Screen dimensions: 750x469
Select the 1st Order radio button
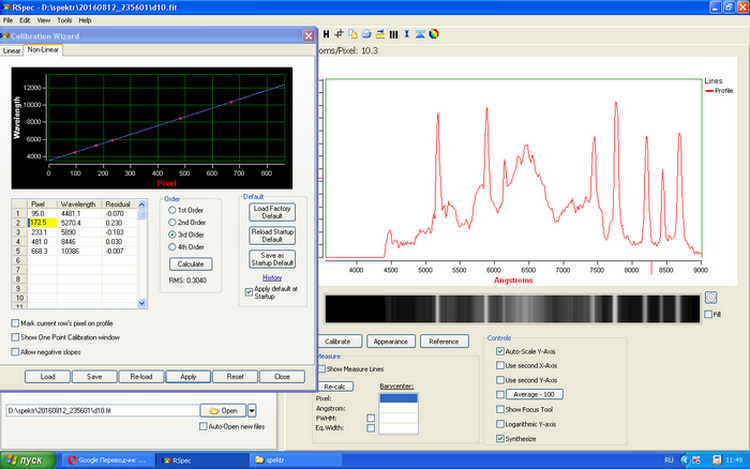pyautogui.click(x=172, y=210)
